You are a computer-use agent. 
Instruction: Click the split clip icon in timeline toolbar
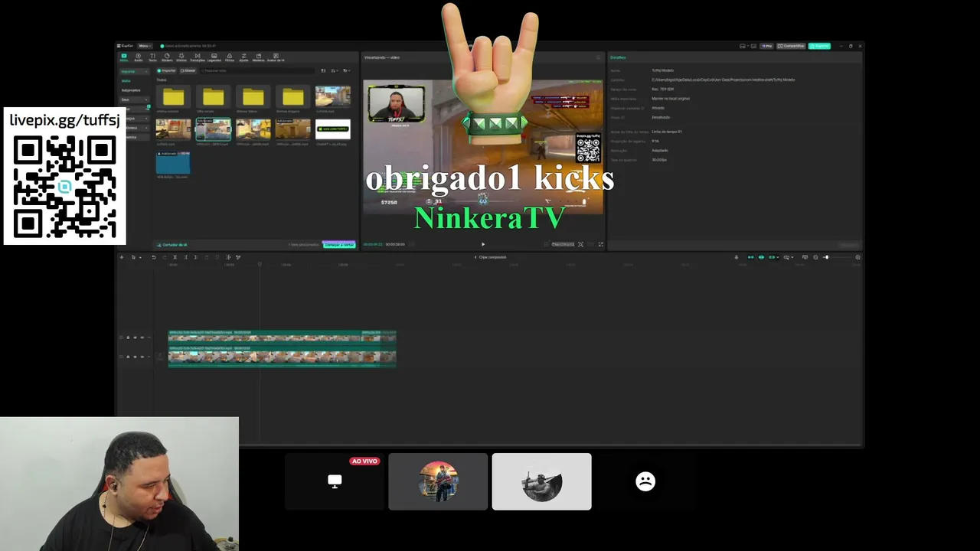click(175, 257)
